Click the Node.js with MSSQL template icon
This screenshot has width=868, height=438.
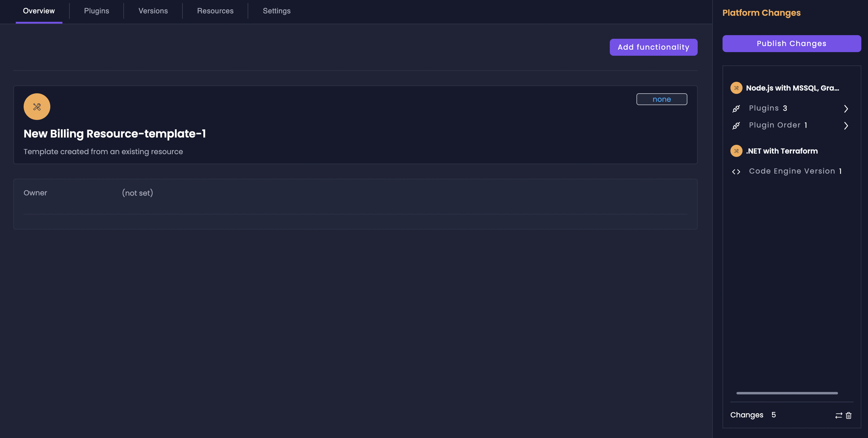coord(736,88)
